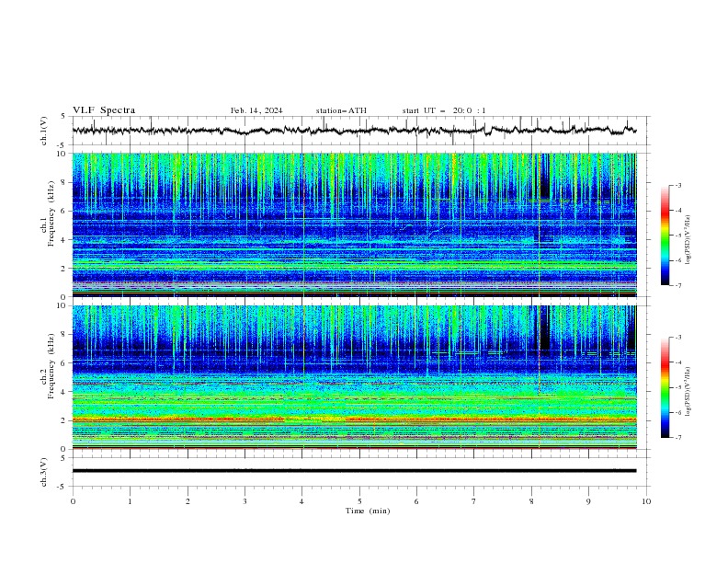The height and width of the screenshot is (563, 728).
Task: Click the "-5" label on the upper colorbar
Action: (678, 236)
